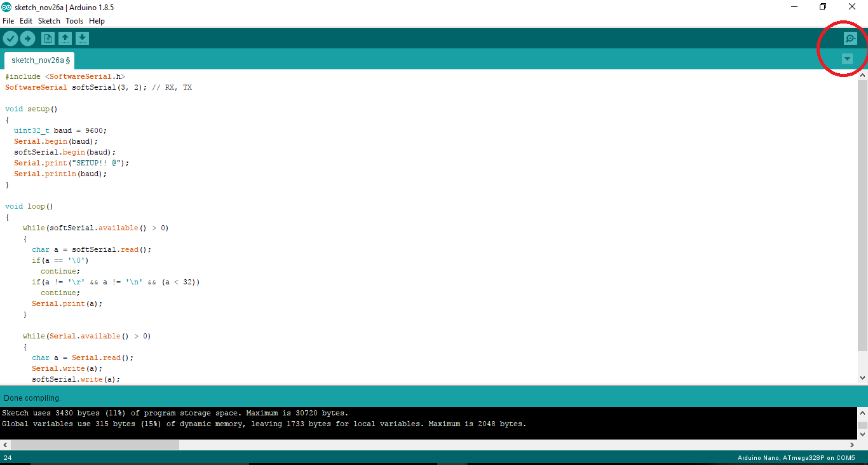868x465 pixels.
Task: Click the Verify checkmark icon
Action: click(x=10, y=38)
